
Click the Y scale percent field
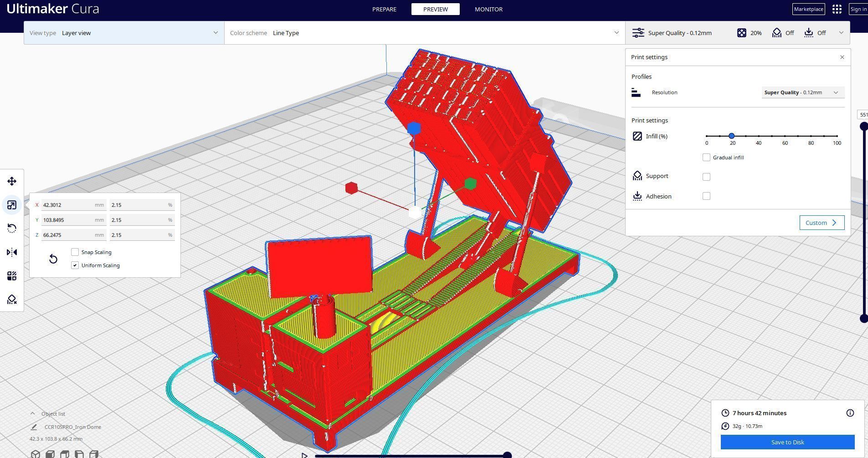click(142, 220)
